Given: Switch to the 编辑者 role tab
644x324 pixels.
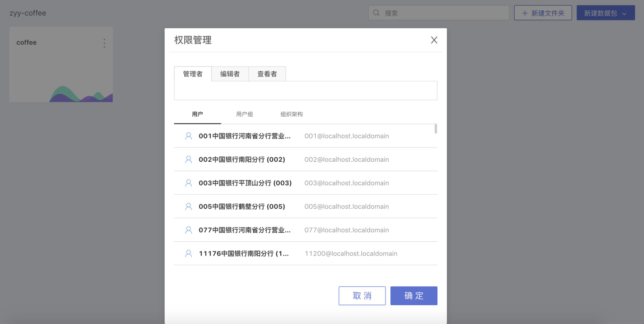Looking at the screenshot, I should click(230, 74).
